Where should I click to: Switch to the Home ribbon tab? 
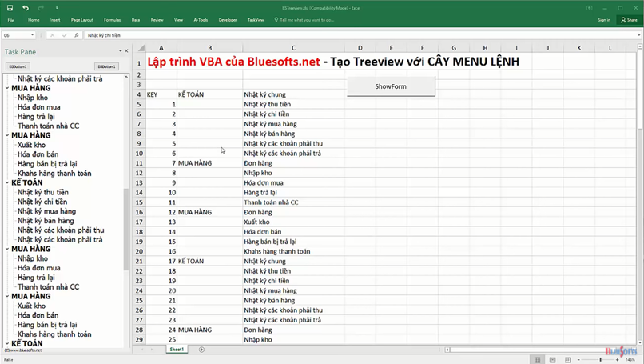[x=34, y=20]
